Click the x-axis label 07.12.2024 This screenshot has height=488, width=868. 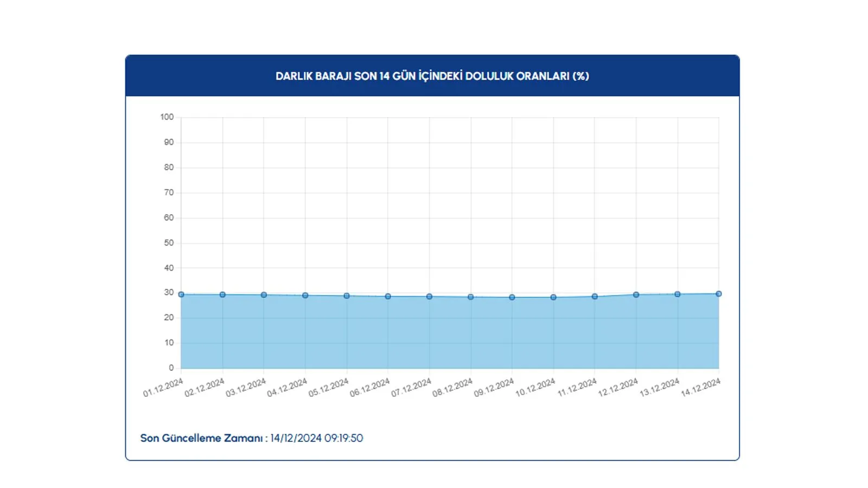(x=411, y=388)
